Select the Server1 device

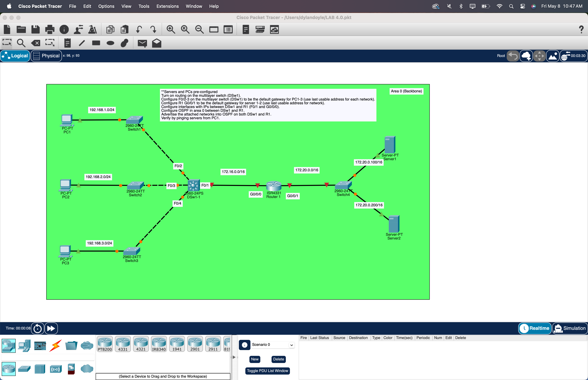(390, 145)
